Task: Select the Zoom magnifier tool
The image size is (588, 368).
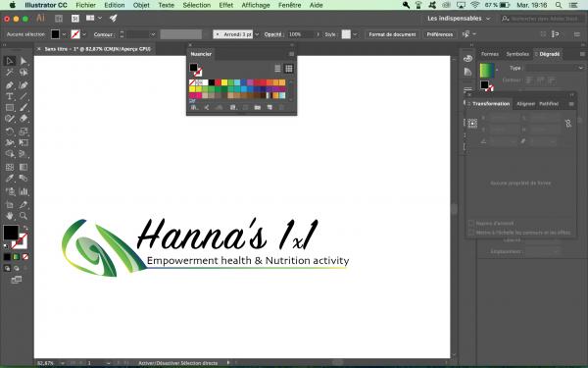Action: 24,216
